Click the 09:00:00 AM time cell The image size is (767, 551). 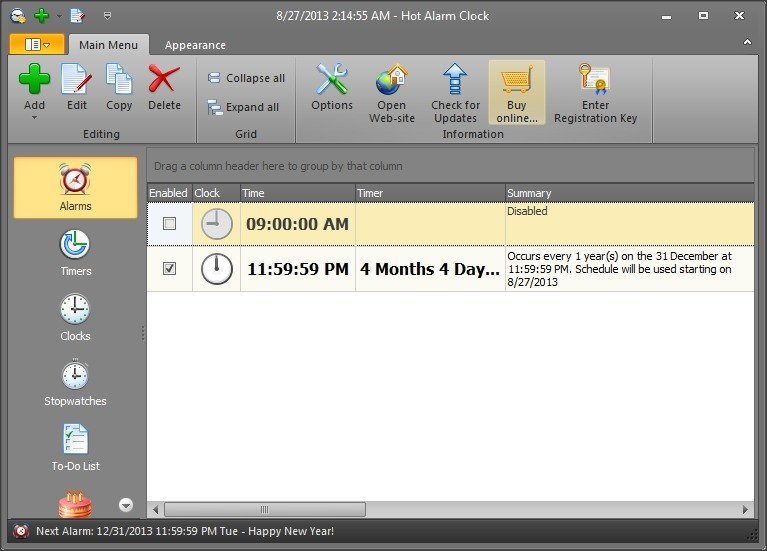click(x=297, y=224)
